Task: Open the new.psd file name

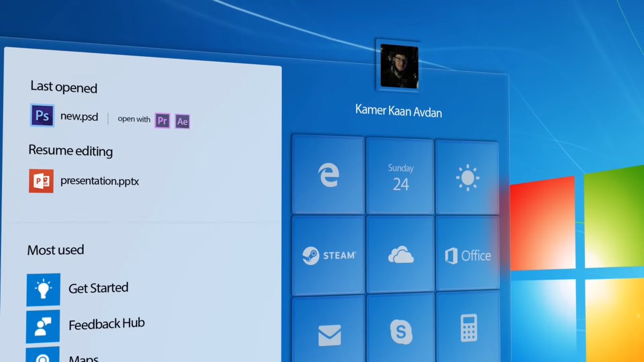Action: click(x=79, y=116)
